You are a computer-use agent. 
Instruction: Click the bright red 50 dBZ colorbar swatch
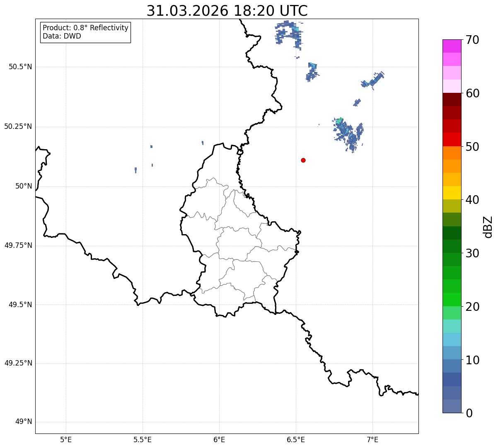pyautogui.click(x=452, y=140)
